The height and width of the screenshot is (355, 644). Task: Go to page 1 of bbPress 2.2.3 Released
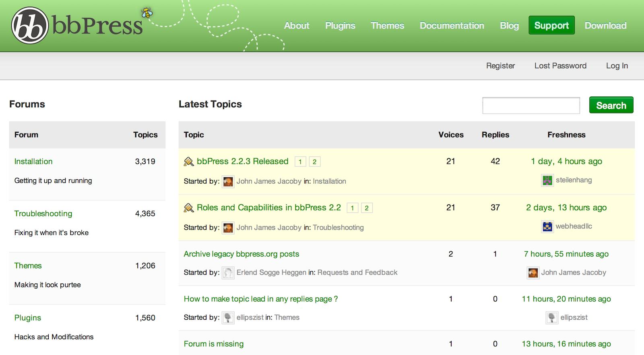tap(300, 162)
